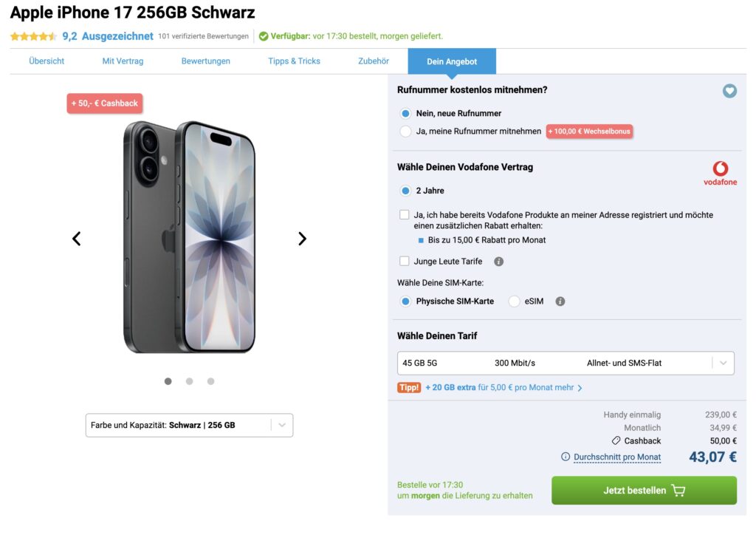
Task: Click info icon before Durchschnitt pro Monat
Action: pos(566,457)
